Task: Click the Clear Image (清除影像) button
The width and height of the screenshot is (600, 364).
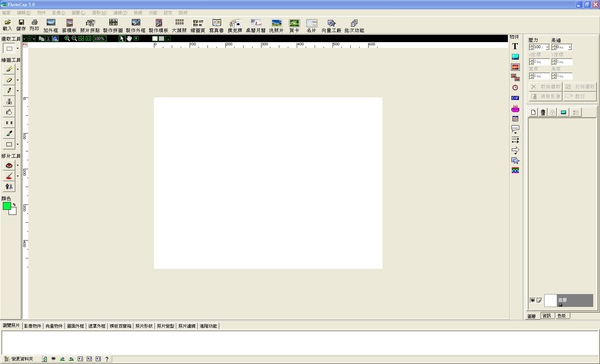Action: [546, 96]
